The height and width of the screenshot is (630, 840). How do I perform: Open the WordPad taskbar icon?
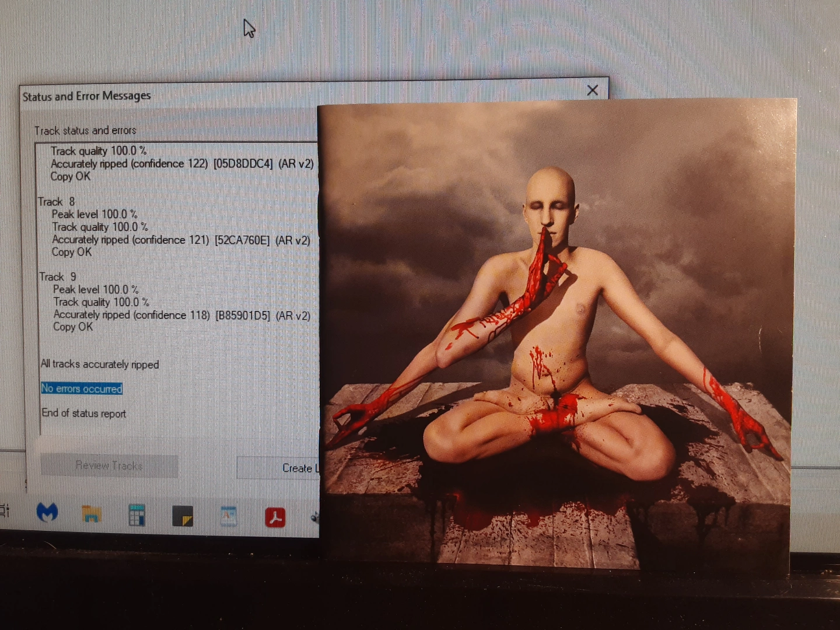point(229,516)
